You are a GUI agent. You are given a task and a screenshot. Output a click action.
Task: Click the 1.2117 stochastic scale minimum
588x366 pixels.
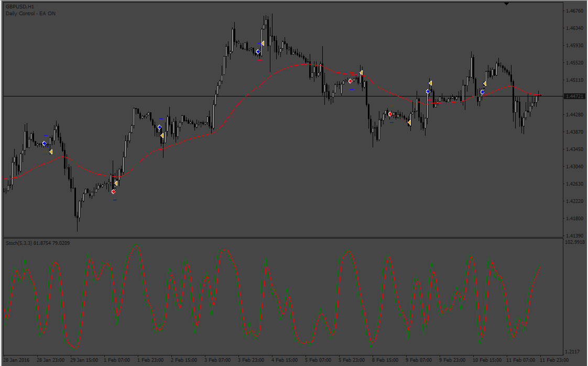[x=572, y=352]
